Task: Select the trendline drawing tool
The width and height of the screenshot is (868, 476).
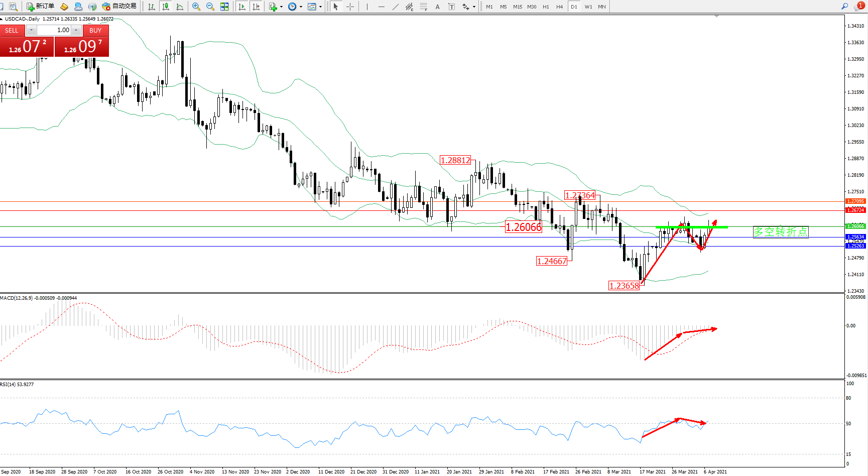Action: [396, 7]
